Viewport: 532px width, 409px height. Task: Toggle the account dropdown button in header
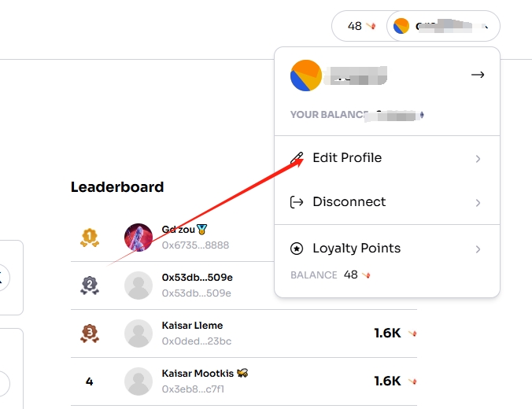(443, 26)
